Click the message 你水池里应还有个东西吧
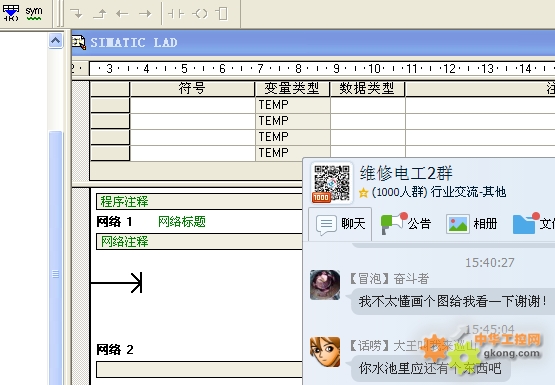Image resolution: width=555 pixels, height=385 pixels. (x=430, y=368)
